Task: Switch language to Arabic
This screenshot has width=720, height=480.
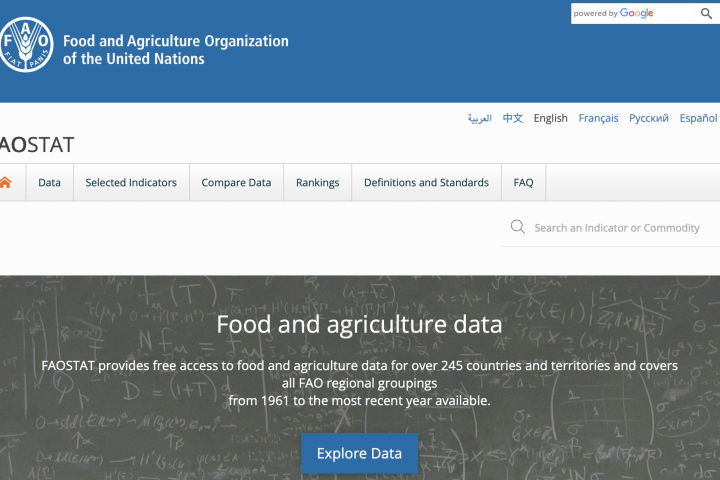Action: (x=480, y=118)
